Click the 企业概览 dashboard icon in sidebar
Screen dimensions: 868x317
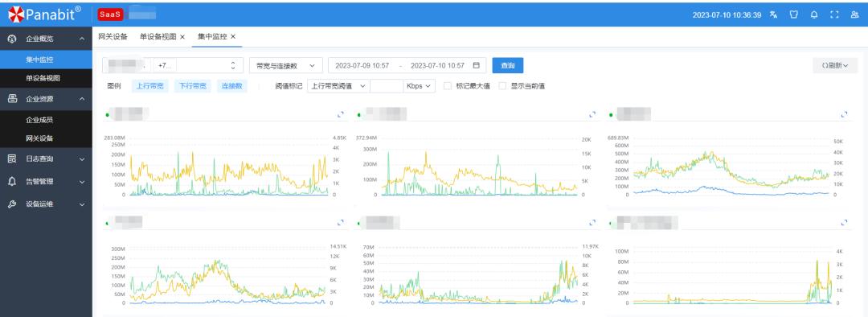(x=12, y=39)
